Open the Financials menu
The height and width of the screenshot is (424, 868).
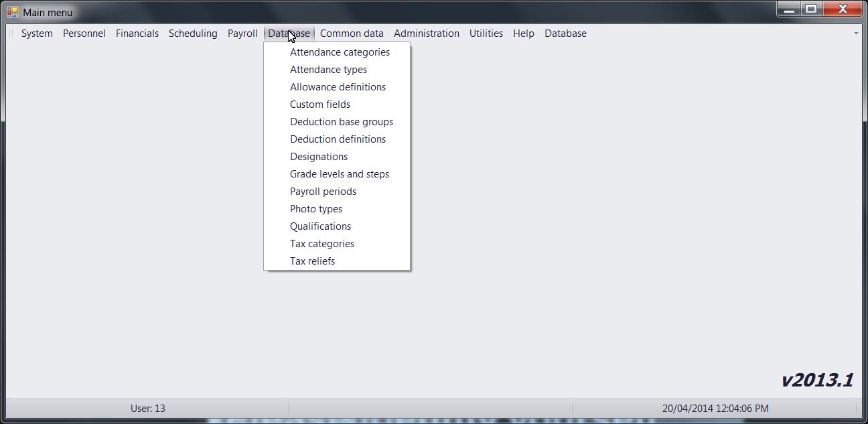pyautogui.click(x=137, y=33)
